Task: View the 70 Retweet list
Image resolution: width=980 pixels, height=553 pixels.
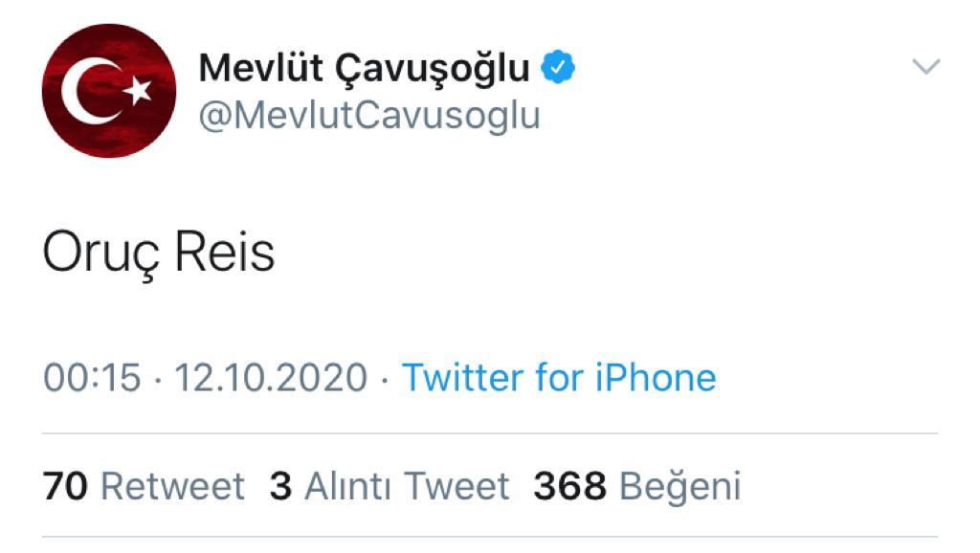Action: [144, 486]
